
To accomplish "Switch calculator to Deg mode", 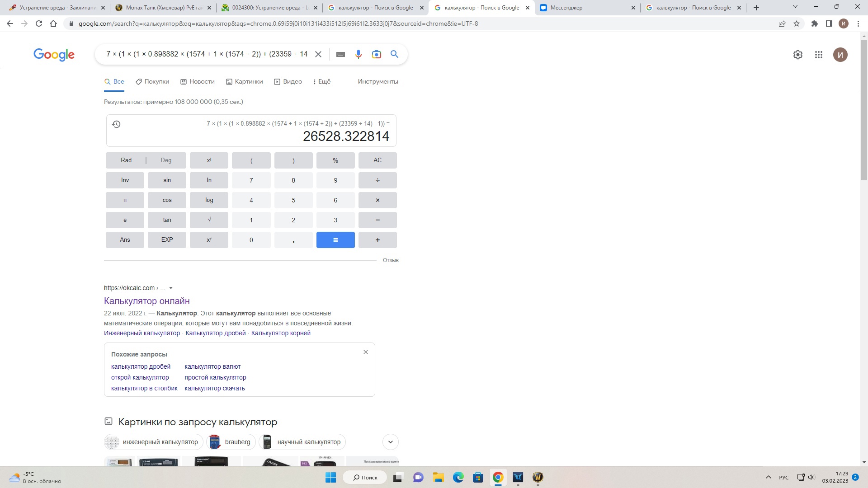I will click(x=166, y=160).
